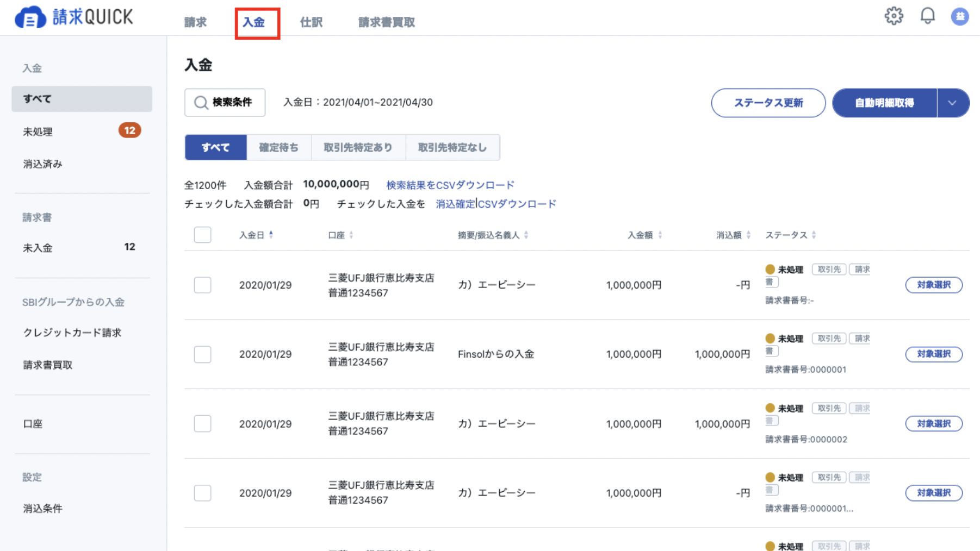The height and width of the screenshot is (551, 980).
Task: Sort by 入金額 column arrows
Action: click(x=660, y=235)
